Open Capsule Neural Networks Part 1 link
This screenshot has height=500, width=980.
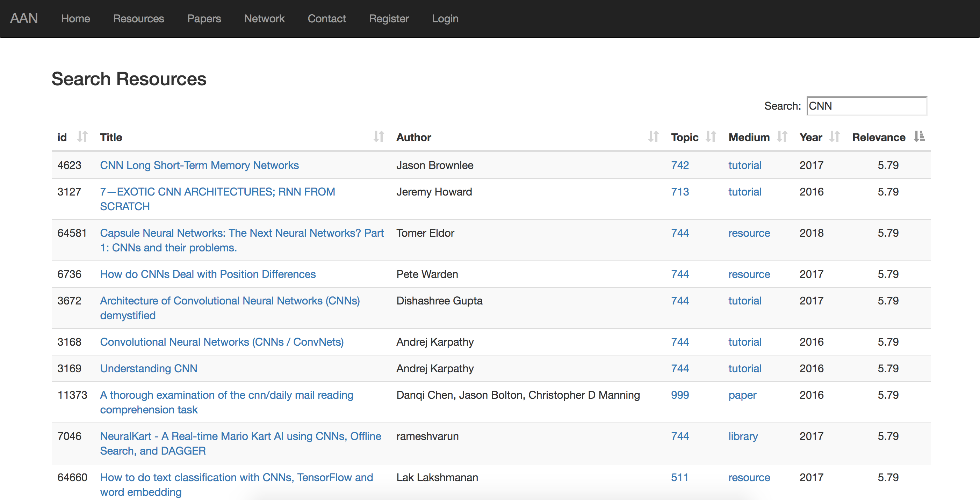click(242, 240)
